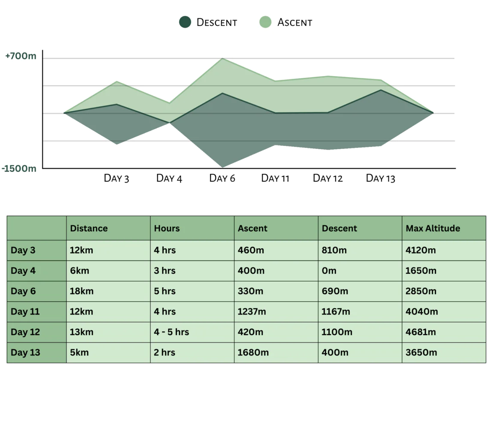Click the Max Altitude column header
The height and width of the screenshot is (448, 493).
pyautogui.click(x=444, y=228)
